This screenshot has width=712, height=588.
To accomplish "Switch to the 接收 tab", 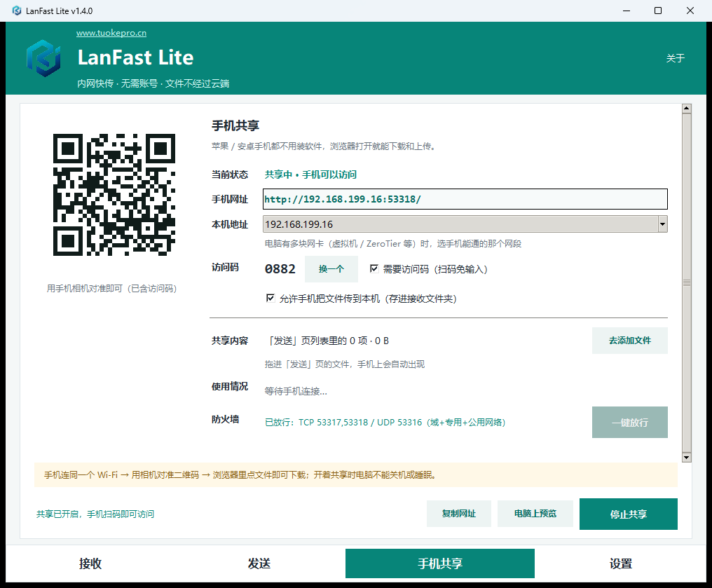I will click(90, 563).
